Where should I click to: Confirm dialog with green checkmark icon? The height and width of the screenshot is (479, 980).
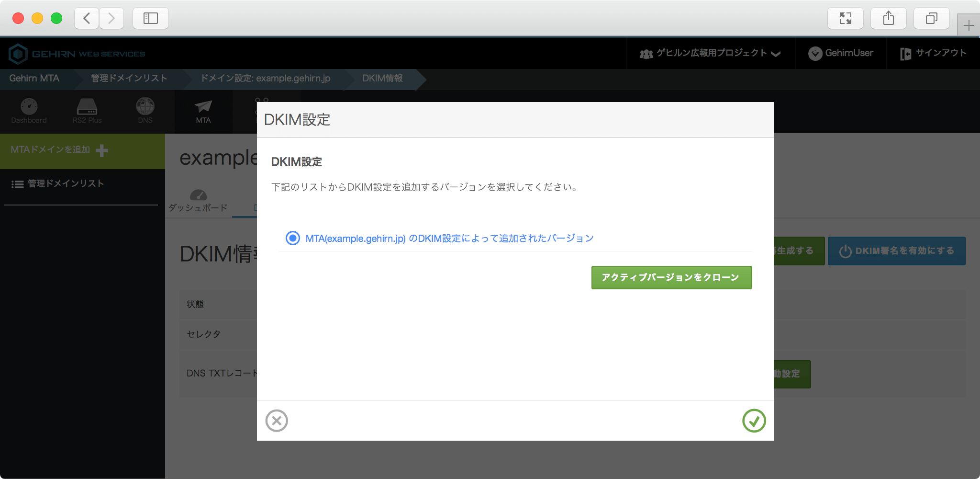(754, 421)
